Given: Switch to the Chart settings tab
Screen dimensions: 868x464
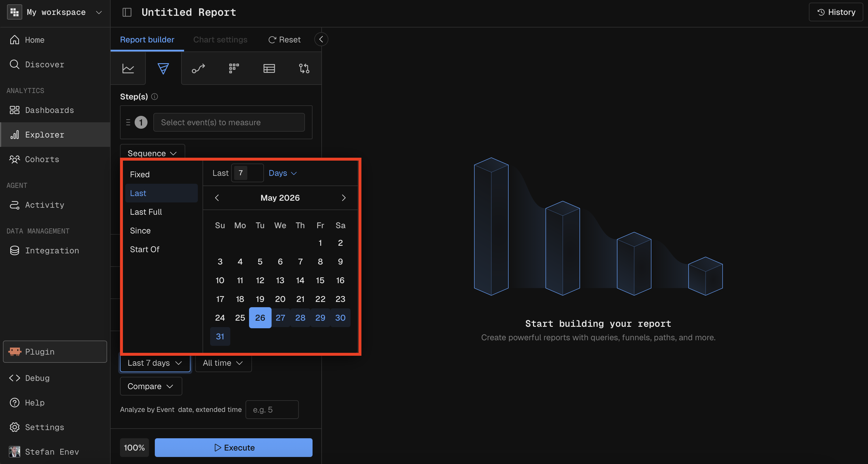Looking at the screenshot, I should point(220,39).
